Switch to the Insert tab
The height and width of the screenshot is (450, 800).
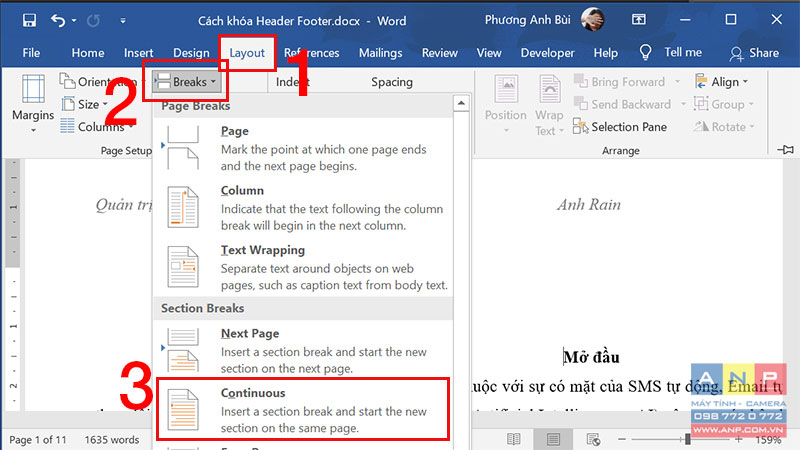point(138,53)
